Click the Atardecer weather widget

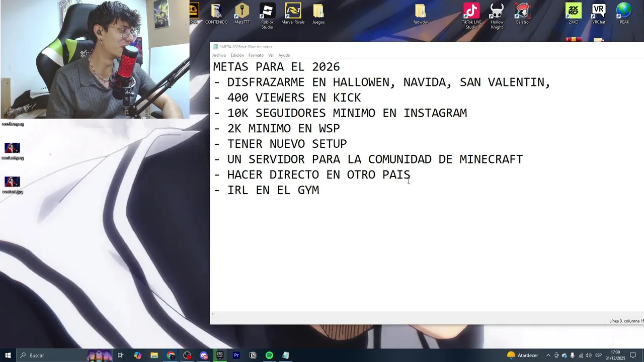tap(522, 355)
